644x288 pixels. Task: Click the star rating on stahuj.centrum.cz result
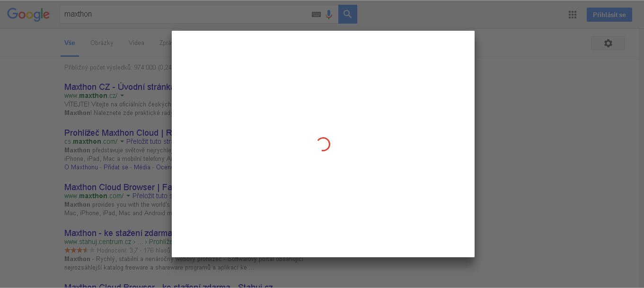coord(78,250)
